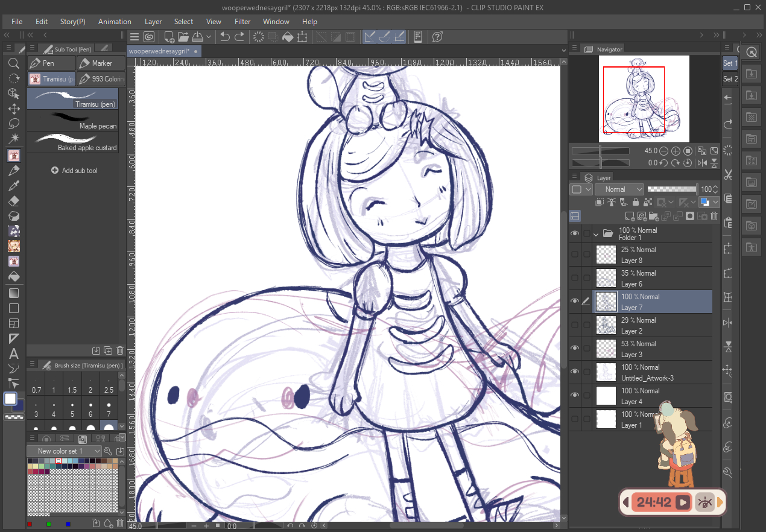
Task: Hide the Untitled_Artwork-3 layer
Action: point(575,372)
